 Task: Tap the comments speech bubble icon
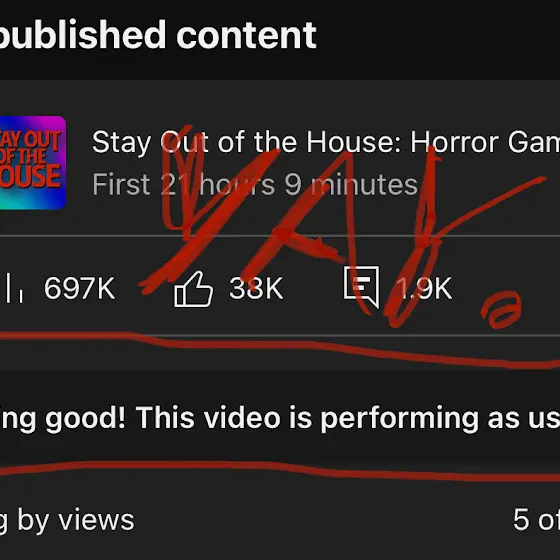pos(361,287)
